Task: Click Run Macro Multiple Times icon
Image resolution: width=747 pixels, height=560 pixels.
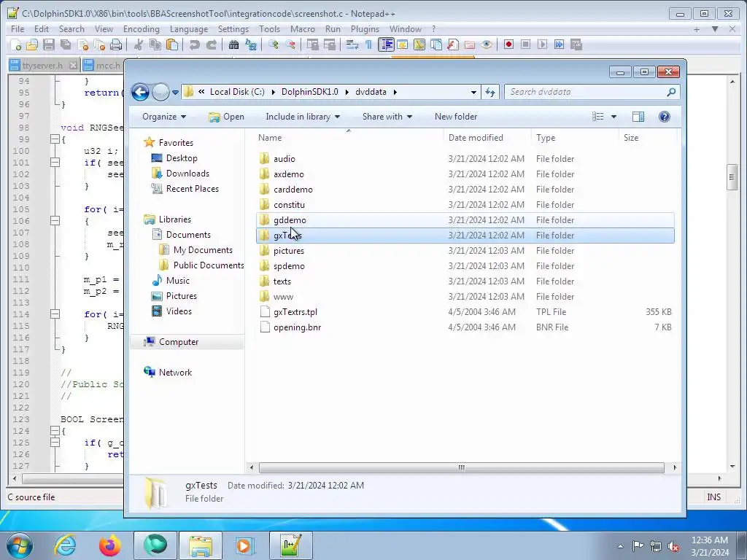Action: (560, 44)
